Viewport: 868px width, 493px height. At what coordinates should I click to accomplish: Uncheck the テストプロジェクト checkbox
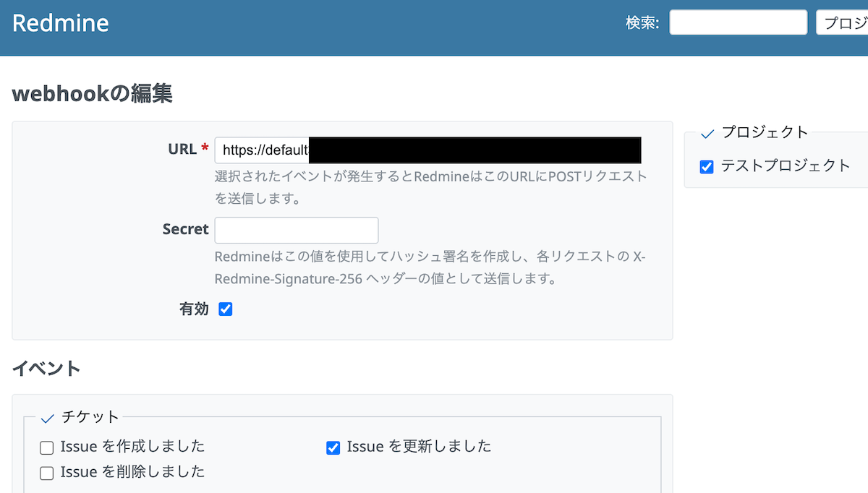[707, 167]
